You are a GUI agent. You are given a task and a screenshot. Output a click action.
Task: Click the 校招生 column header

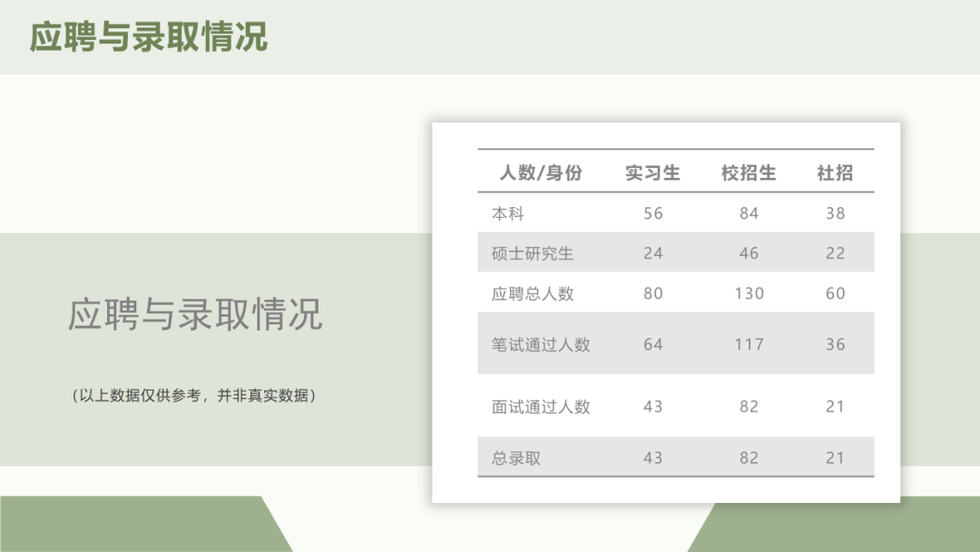pos(749,172)
